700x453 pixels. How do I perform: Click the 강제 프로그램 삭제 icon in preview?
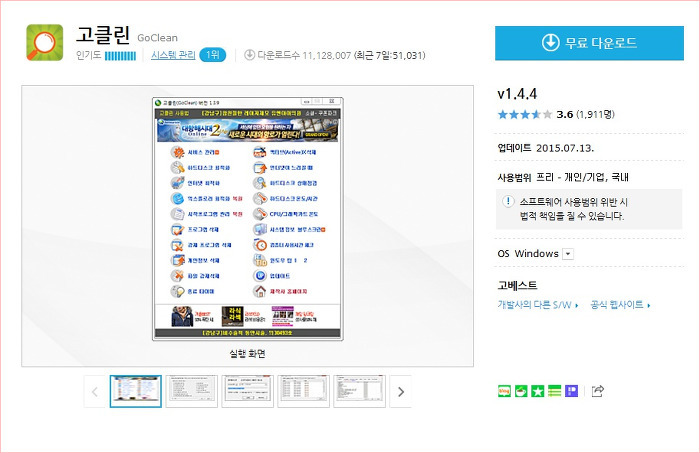[x=178, y=245]
